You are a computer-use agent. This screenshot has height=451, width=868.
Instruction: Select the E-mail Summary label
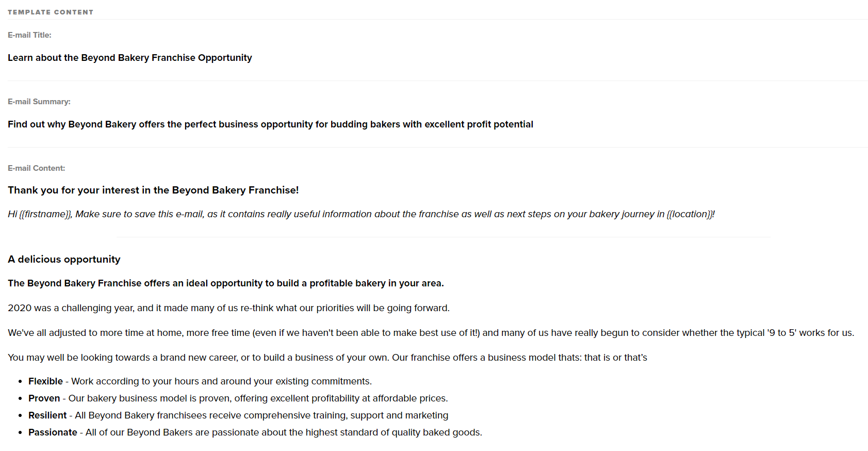[39, 102]
